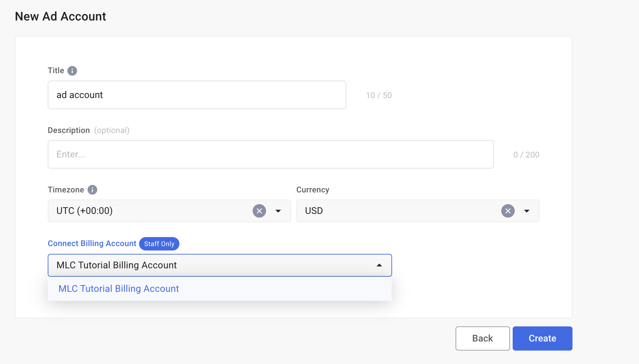Click the Create button

tap(542, 338)
